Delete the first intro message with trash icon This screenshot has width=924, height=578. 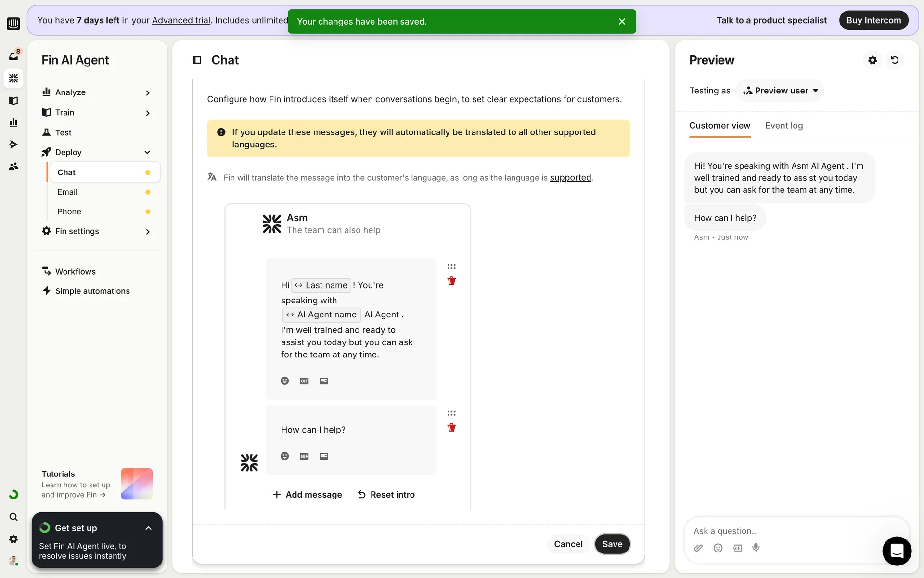451,281
